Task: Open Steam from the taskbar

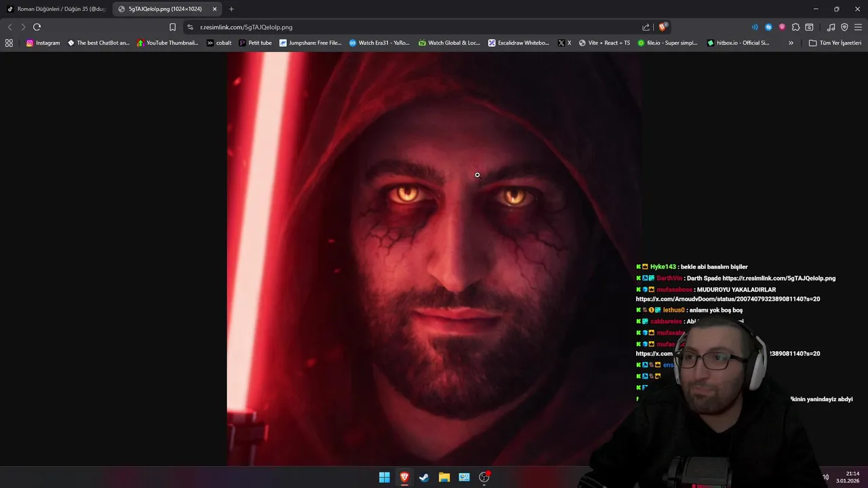Action: coord(424,477)
